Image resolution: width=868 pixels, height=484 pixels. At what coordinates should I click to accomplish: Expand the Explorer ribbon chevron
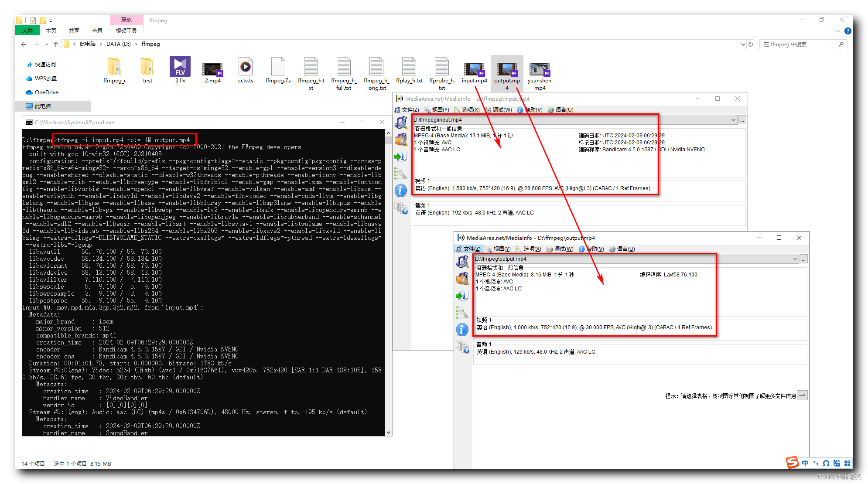pos(838,31)
